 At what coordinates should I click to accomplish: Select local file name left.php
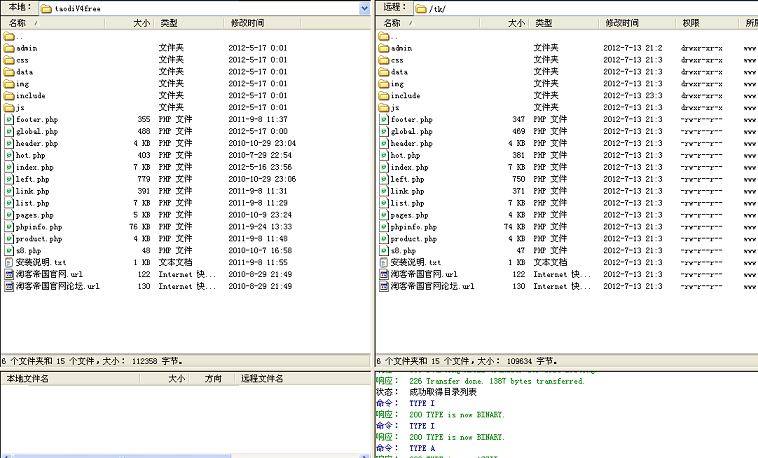(32, 179)
